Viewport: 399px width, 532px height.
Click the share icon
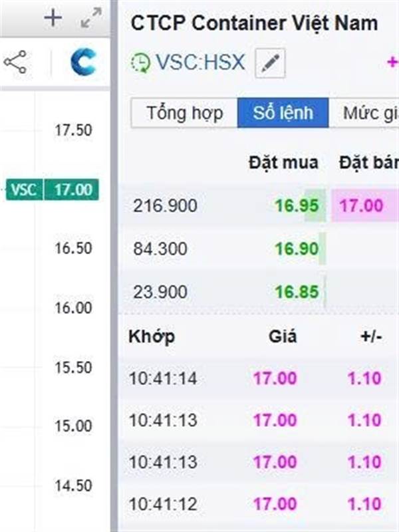[15, 62]
